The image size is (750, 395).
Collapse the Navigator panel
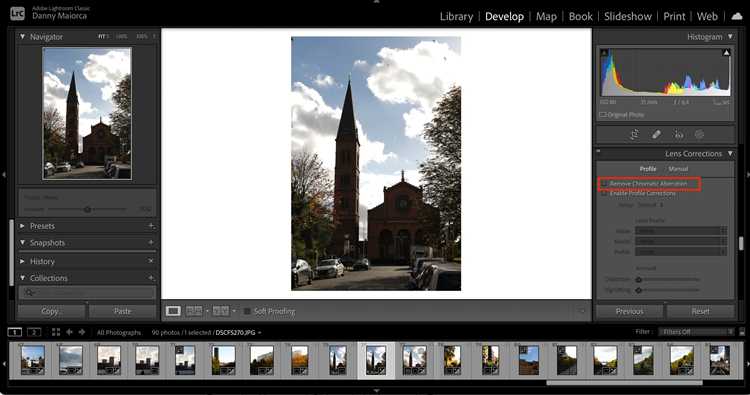22,36
